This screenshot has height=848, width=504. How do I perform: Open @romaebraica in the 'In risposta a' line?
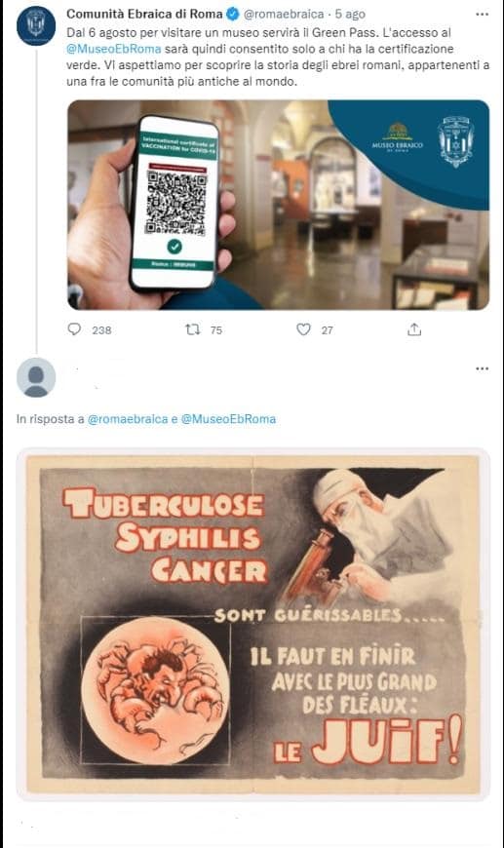click(x=128, y=419)
